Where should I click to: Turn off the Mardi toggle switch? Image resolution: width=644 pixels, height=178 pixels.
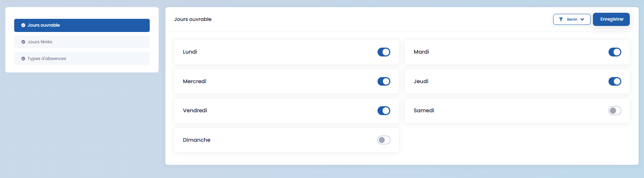point(615,52)
